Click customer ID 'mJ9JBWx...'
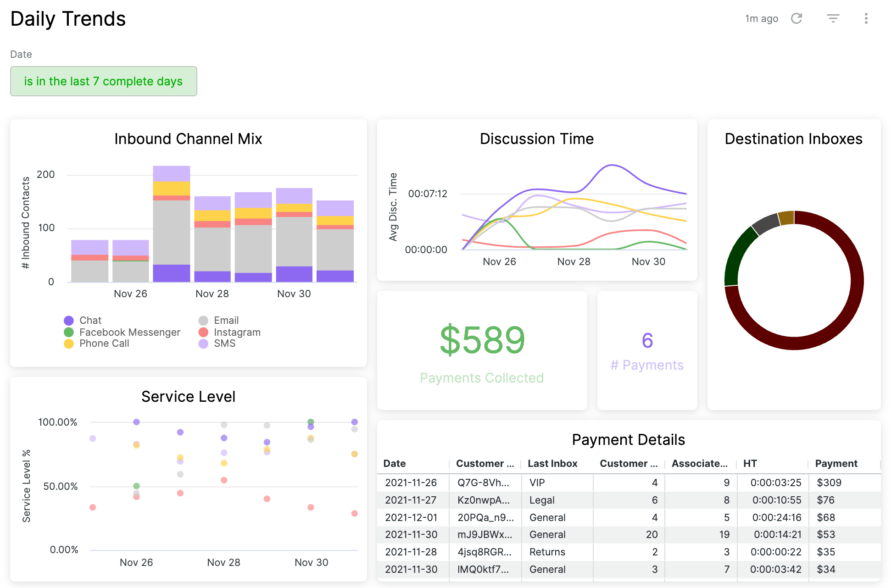This screenshot has height=588, width=891. point(485,534)
